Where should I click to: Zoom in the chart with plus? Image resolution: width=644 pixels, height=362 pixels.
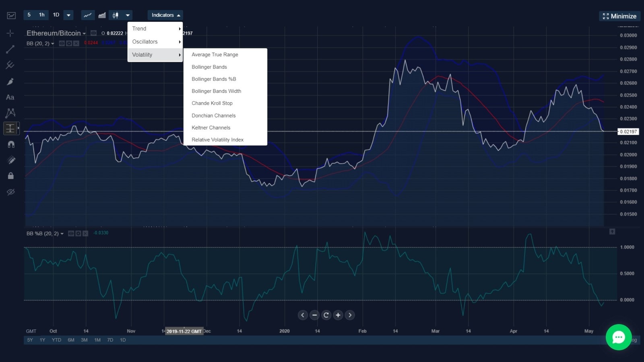[338, 315]
